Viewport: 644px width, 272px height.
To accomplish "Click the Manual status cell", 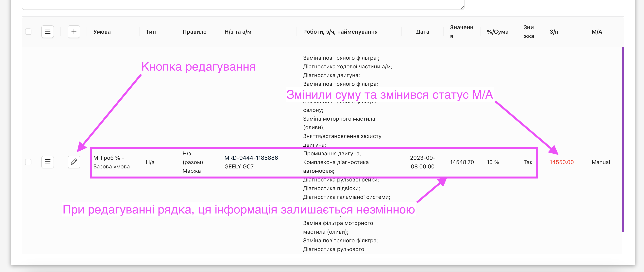I will click(x=601, y=162).
